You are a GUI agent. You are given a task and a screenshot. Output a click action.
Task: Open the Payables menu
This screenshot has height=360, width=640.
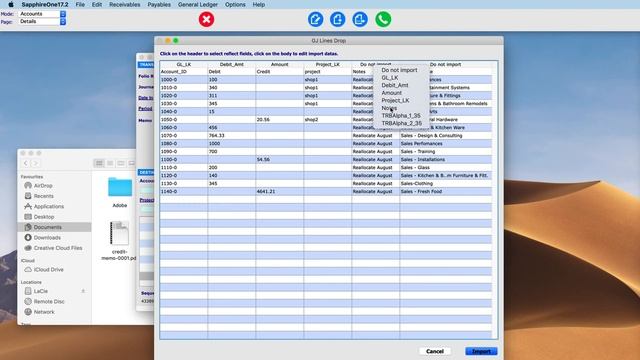coord(159,4)
